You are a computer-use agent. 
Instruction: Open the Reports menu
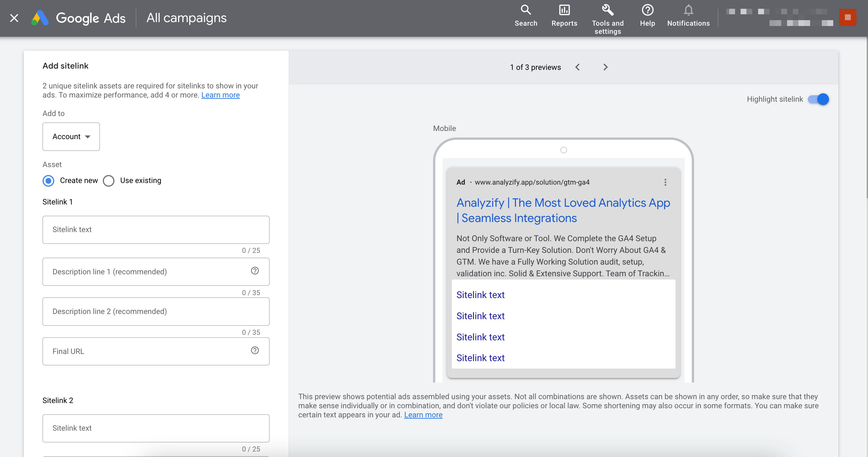point(564,16)
